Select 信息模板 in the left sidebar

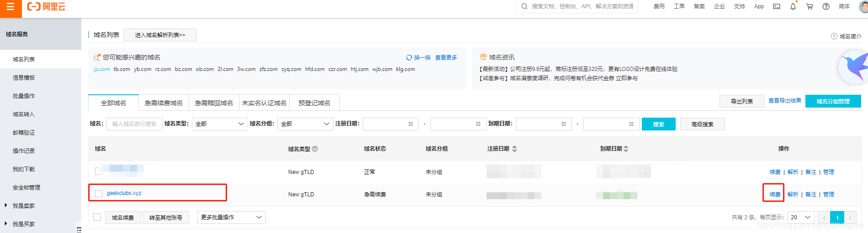pyautogui.click(x=24, y=78)
